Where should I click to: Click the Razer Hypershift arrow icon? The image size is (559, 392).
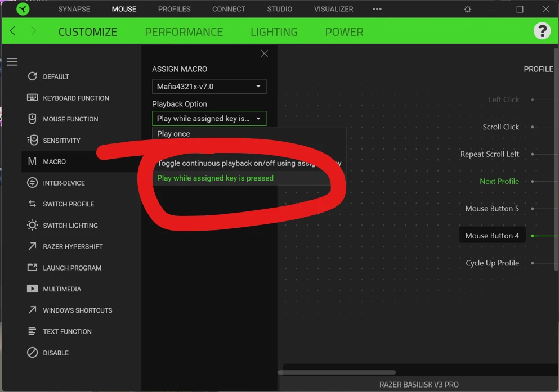33,246
